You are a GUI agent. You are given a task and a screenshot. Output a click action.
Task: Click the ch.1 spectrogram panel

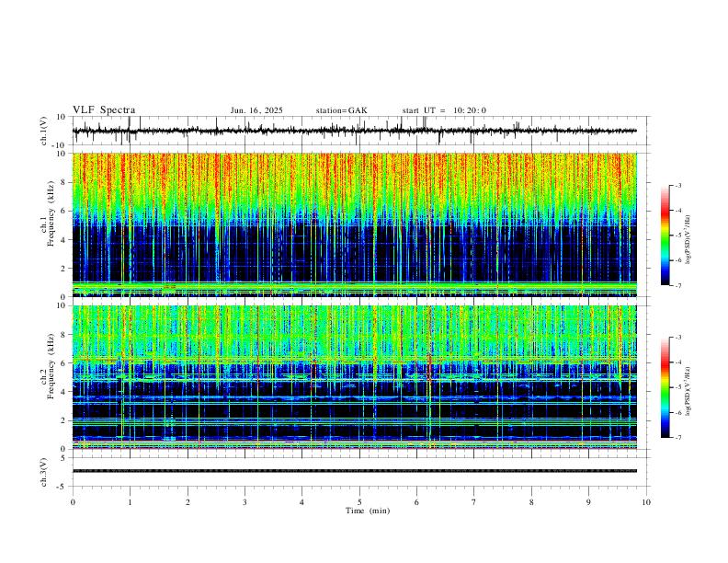click(x=354, y=224)
